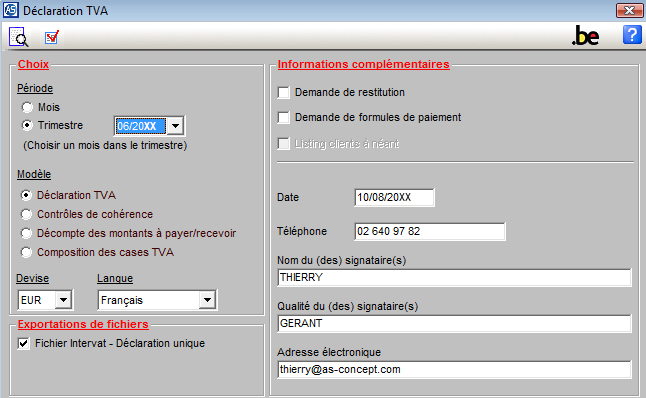Click the Date field showing 10/08/20XX

point(394,197)
